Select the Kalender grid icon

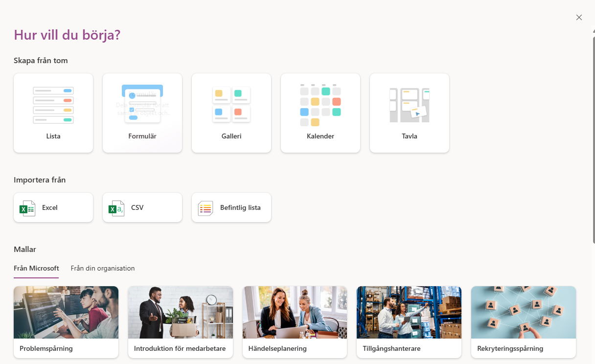tap(320, 105)
